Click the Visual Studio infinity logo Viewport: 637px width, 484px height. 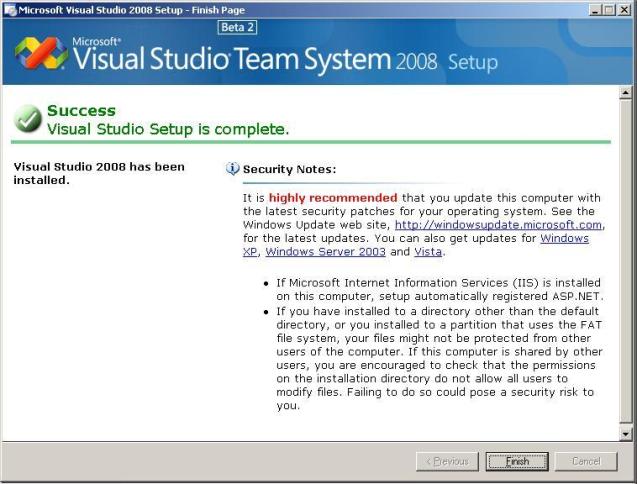(40, 55)
